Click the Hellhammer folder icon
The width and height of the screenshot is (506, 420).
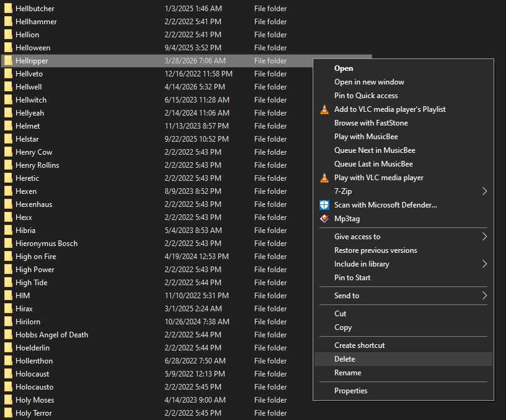8,22
